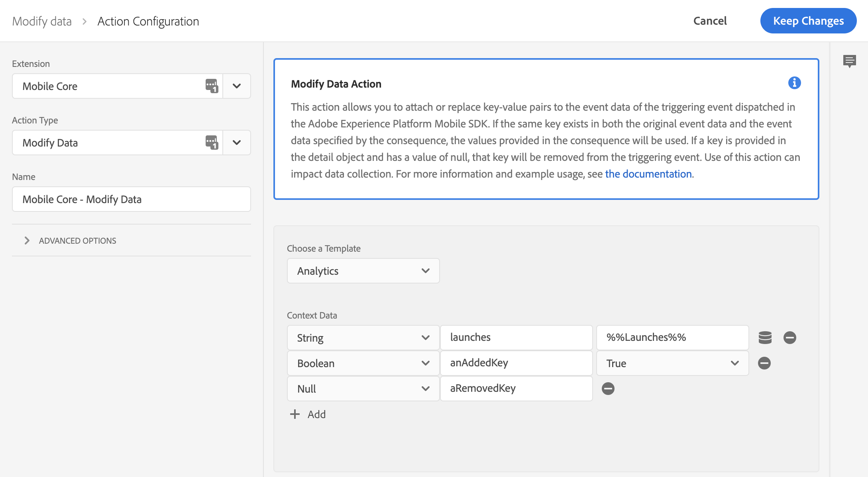Open the documentation link
Image resolution: width=868 pixels, height=477 pixels.
point(648,174)
